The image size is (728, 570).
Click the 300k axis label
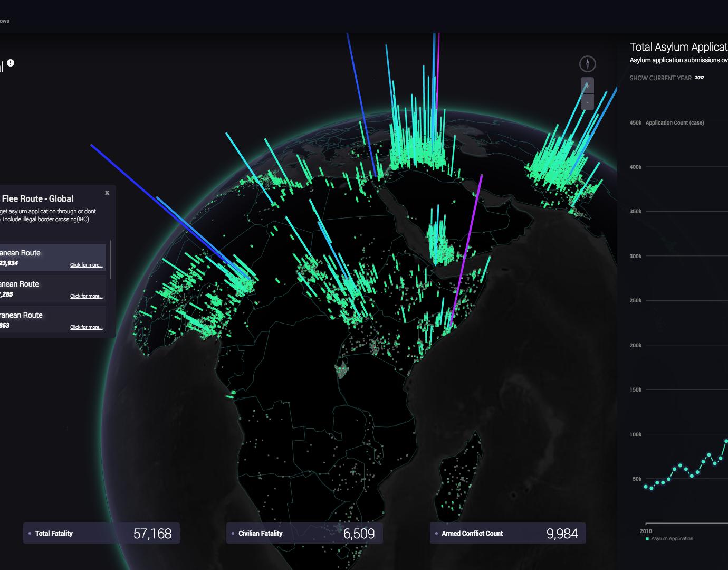pyautogui.click(x=635, y=256)
